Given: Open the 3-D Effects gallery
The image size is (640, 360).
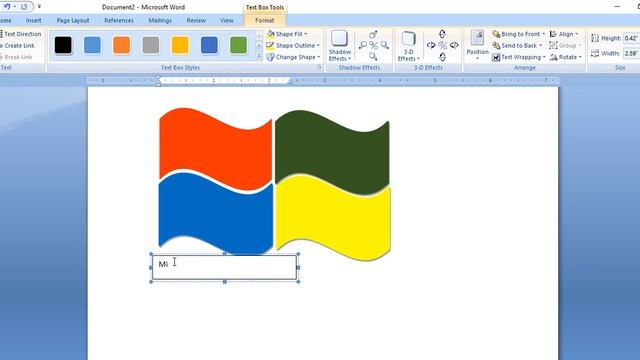Looking at the screenshot, I should 409,46.
